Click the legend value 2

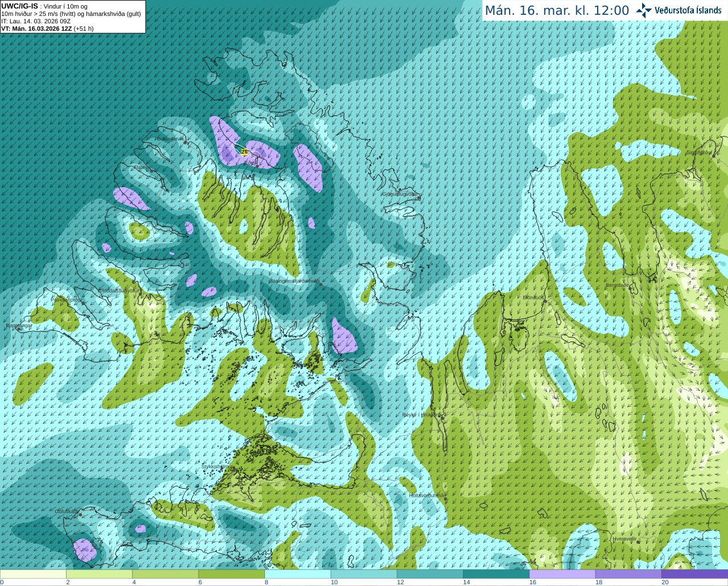coord(68,583)
